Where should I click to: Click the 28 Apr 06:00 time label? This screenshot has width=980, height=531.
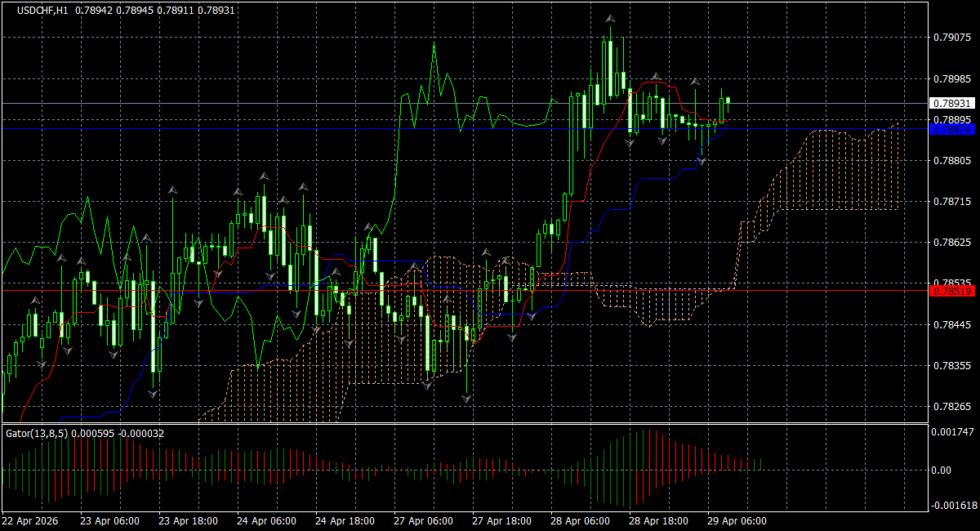580,520
